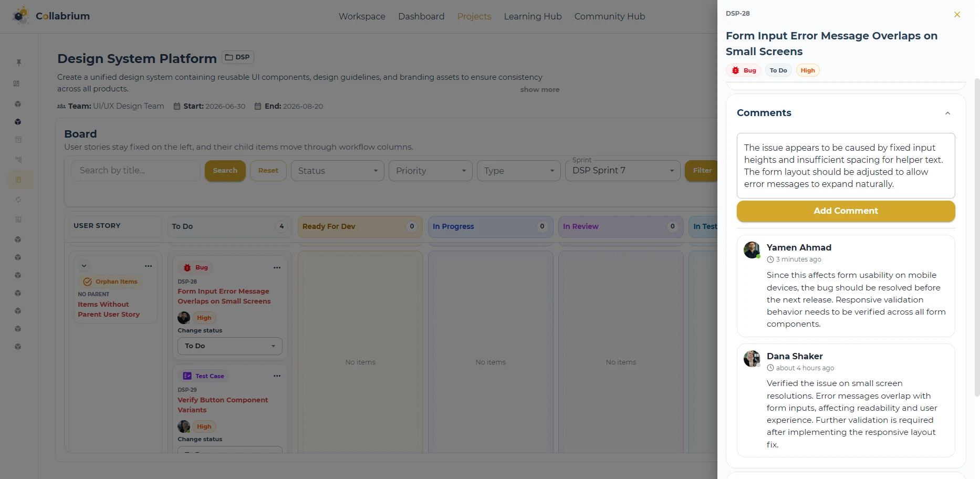Select Projects in top navigation
The height and width of the screenshot is (479, 980).
[x=474, y=16]
